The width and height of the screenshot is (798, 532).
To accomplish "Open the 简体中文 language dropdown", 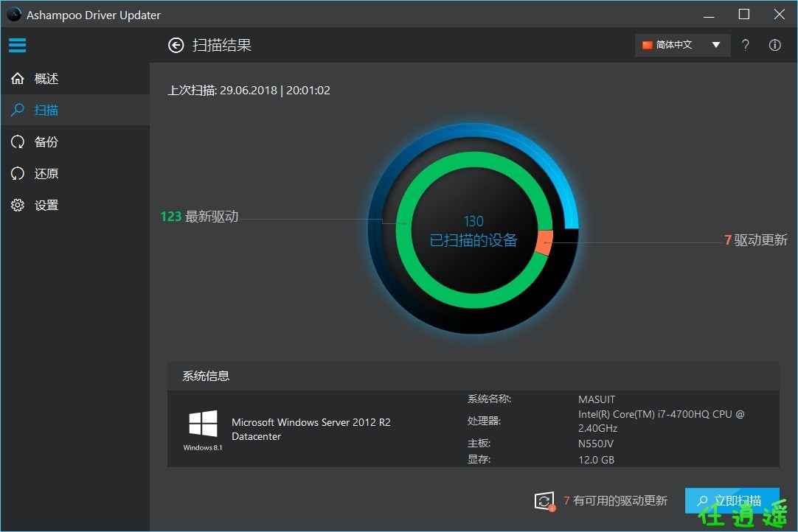I will [682, 45].
